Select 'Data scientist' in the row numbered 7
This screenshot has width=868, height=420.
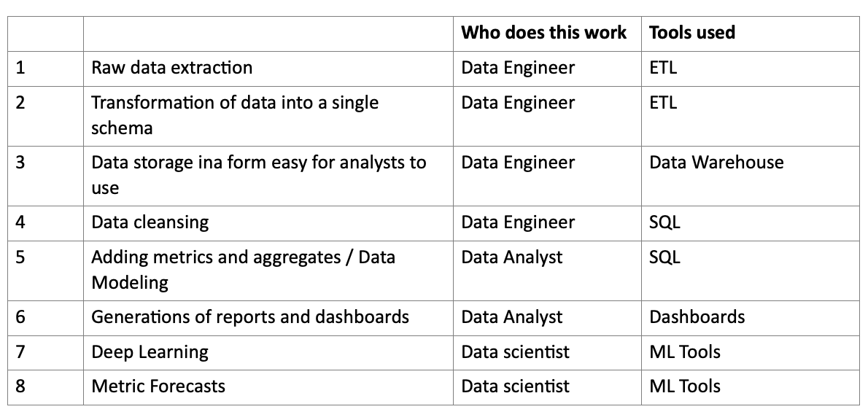[547, 352]
